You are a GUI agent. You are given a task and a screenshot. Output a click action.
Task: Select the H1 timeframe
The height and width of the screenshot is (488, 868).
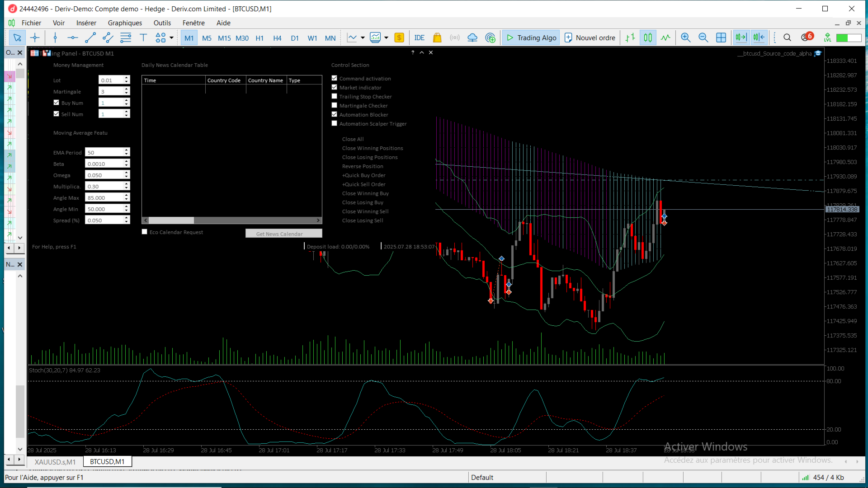pos(259,38)
